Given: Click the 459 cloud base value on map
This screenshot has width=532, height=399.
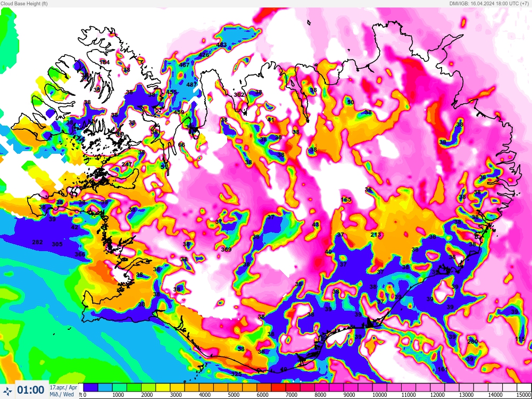Looking at the screenshot, I should [179, 112].
